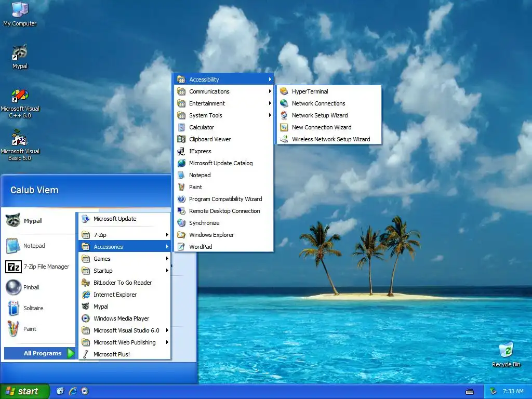This screenshot has height=399, width=532.
Task: Click Synchronize in Accessories menu
Action: pyautogui.click(x=223, y=223)
